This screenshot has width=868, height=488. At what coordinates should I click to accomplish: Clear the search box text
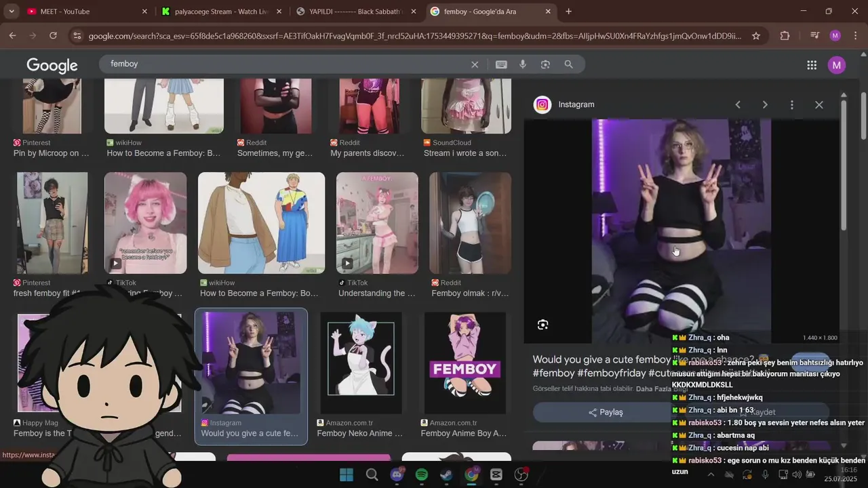pyautogui.click(x=475, y=64)
